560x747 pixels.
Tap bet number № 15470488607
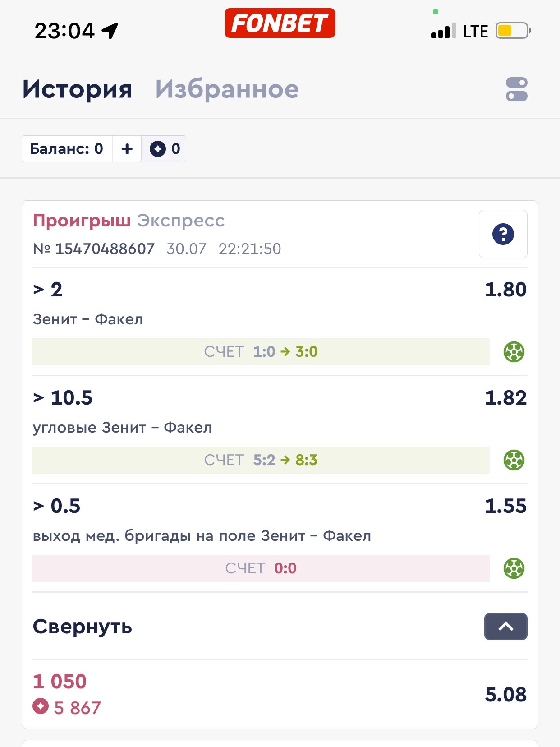[94, 249]
